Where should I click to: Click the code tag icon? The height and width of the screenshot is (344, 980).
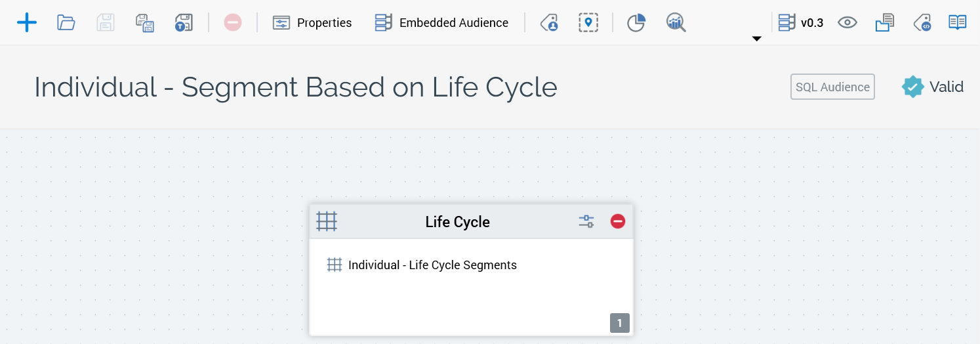(x=923, y=23)
